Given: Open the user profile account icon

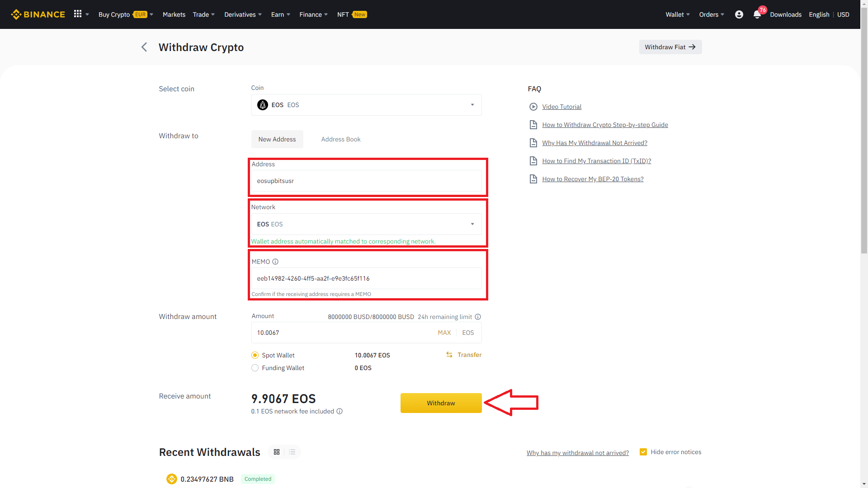Looking at the screenshot, I should click(x=739, y=14).
